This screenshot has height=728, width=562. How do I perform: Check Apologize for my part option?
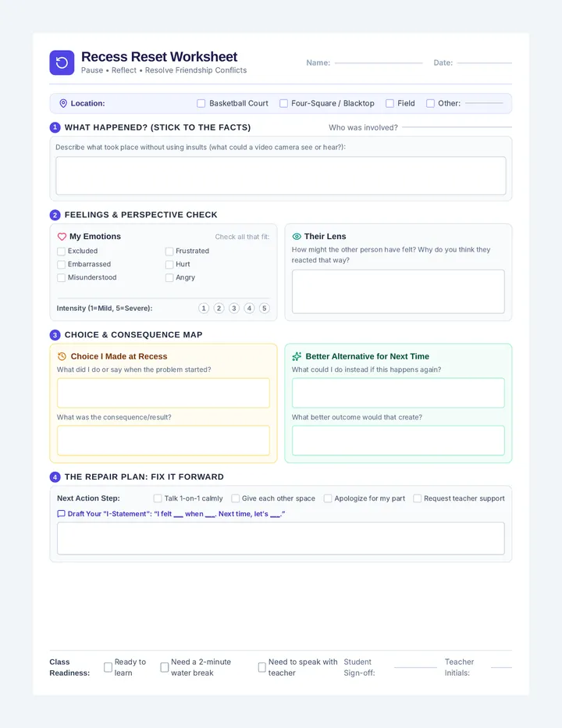[328, 498]
